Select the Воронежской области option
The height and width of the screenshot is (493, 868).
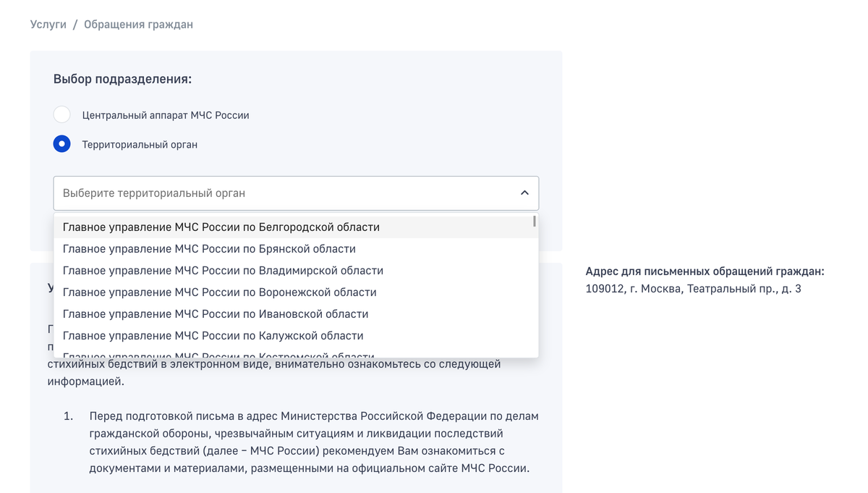coord(219,292)
